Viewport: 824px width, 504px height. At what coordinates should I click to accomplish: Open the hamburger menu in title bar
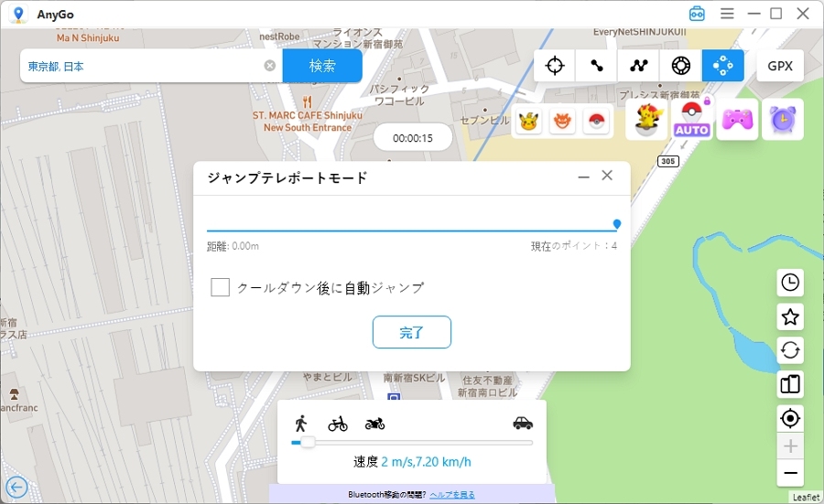[x=727, y=14]
